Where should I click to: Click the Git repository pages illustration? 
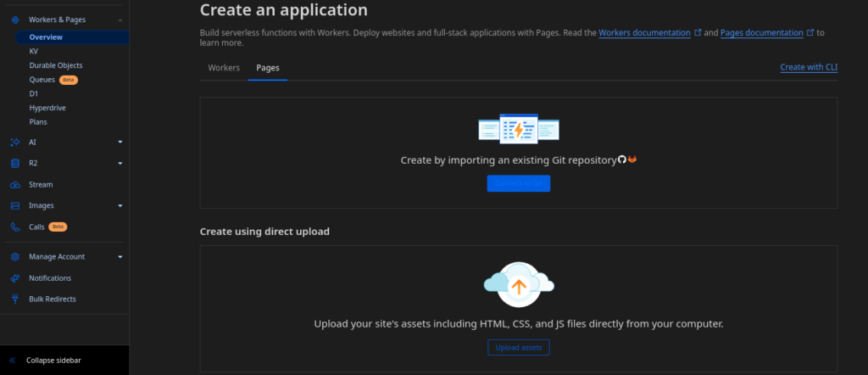pos(519,129)
